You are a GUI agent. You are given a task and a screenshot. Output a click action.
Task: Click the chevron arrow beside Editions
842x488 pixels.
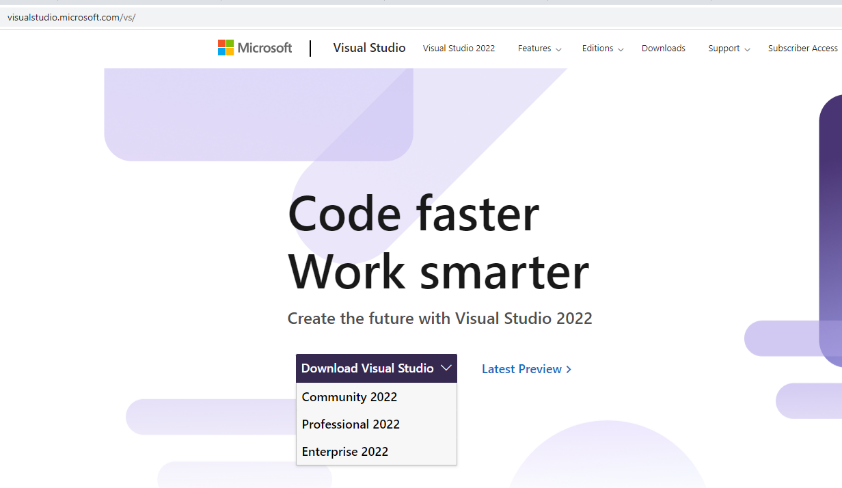point(621,49)
